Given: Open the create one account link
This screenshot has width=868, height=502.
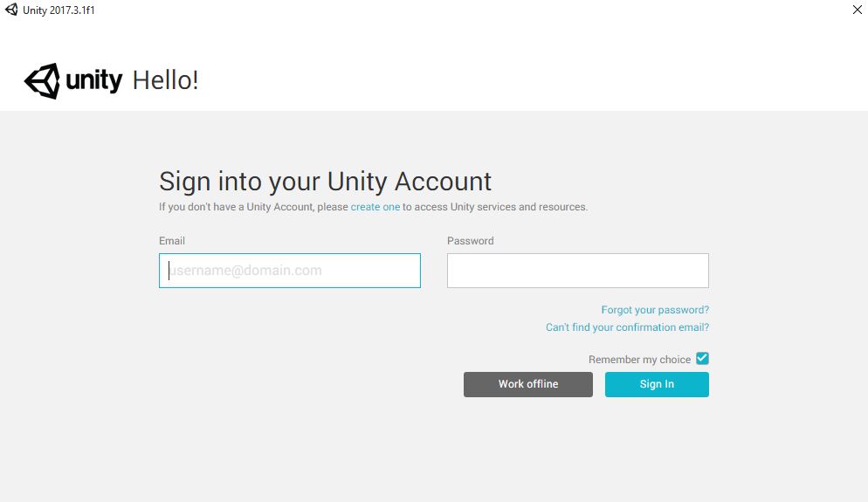Looking at the screenshot, I should point(375,207).
